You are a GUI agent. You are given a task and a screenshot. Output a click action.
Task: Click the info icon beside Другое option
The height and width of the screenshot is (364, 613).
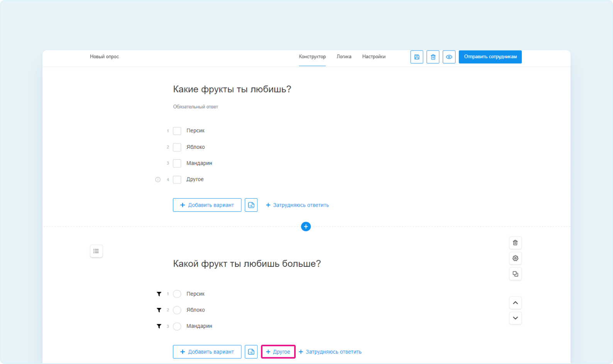point(158,179)
